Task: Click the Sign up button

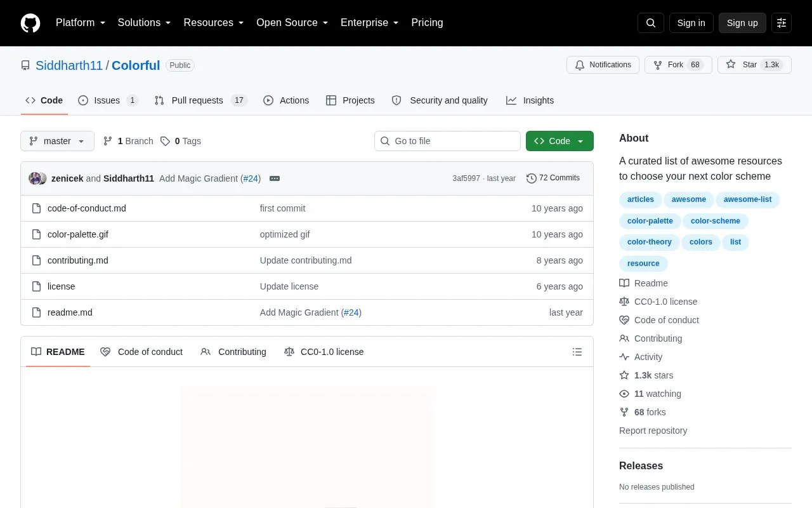Action: point(742,23)
